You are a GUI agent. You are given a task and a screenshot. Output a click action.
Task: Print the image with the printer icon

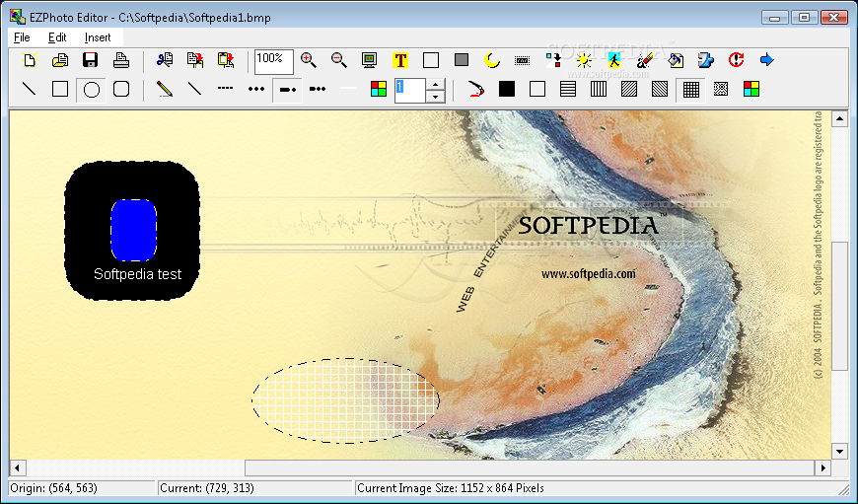[x=121, y=60]
